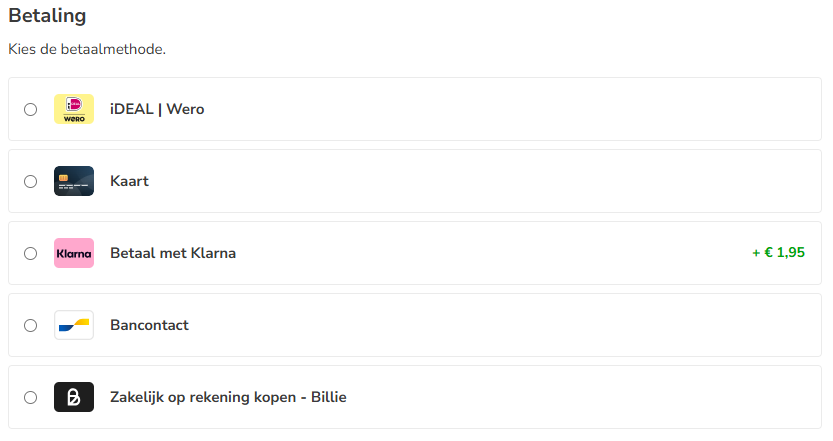Image resolution: width=833 pixels, height=441 pixels.
Task: Select the Billie radio button
Action: pos(31,398)
